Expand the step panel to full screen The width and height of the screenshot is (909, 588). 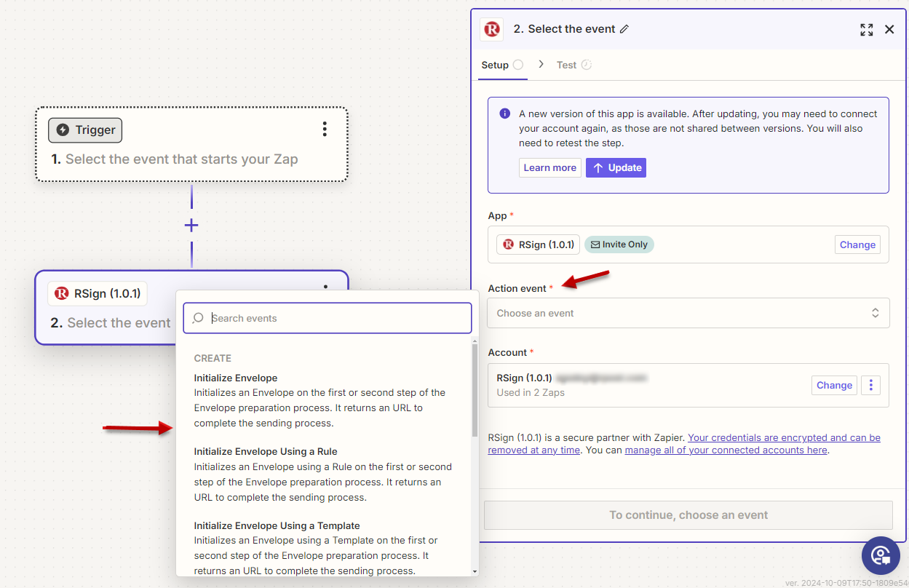pyautogui.click(x=866, y=29)
